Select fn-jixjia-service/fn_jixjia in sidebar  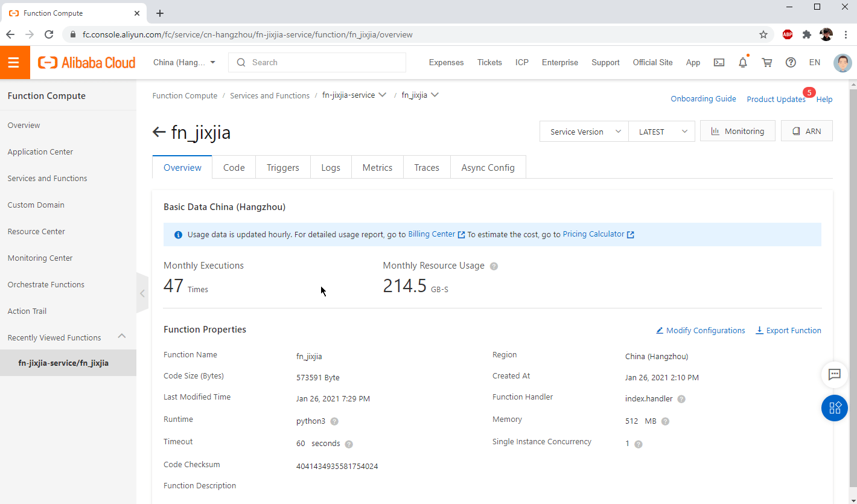point(68,363)
